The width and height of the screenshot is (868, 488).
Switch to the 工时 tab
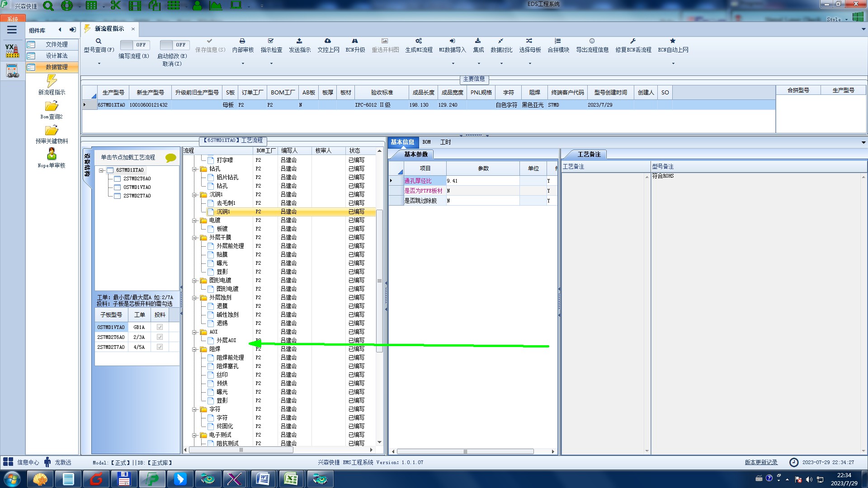[445, 142]
